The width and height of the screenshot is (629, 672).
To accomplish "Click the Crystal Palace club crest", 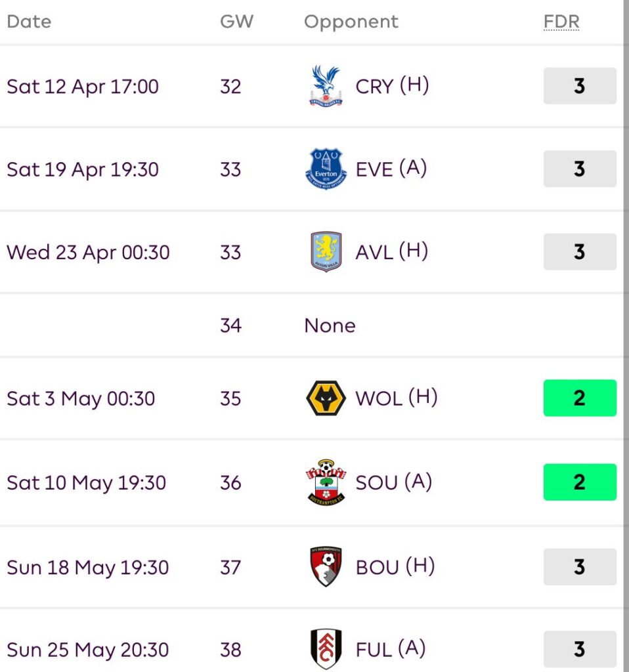I will click(326, 86).
